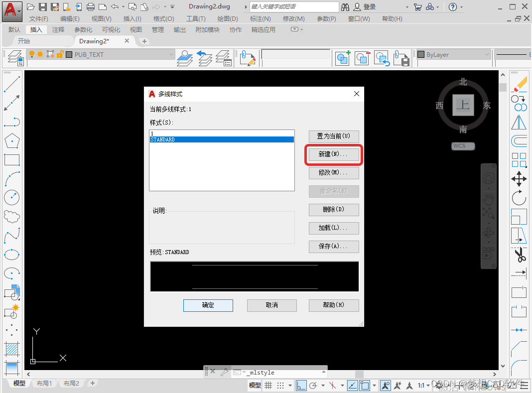Open the 文件(F) menu
Image resolution: width=532 pixels, height=393 pixels.
point(39,18)
